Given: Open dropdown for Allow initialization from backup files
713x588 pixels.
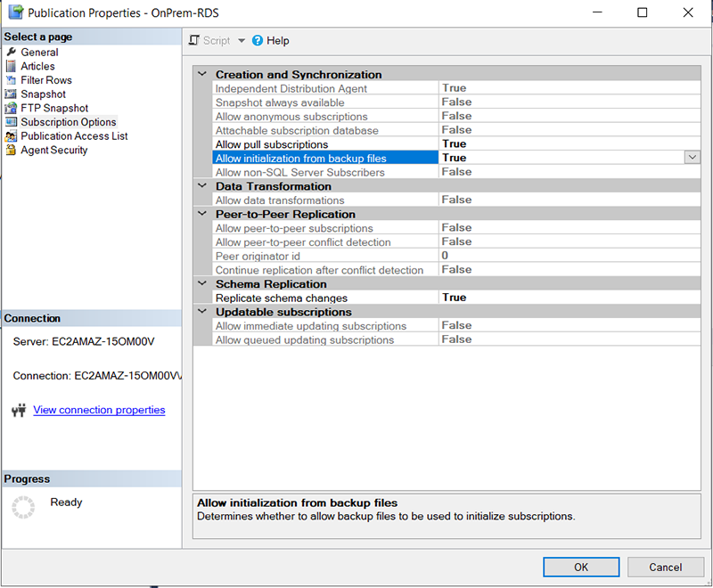Looking at the screenshot, I should (692, 158).
